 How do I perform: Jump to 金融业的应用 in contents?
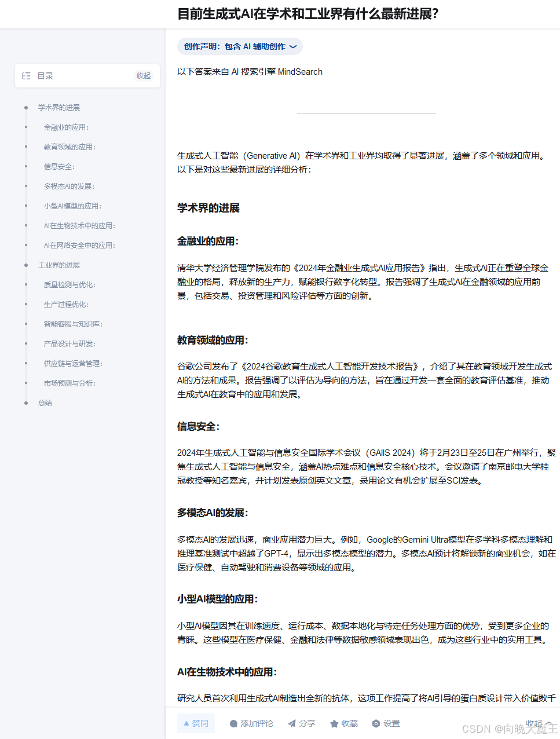point(66,127)
